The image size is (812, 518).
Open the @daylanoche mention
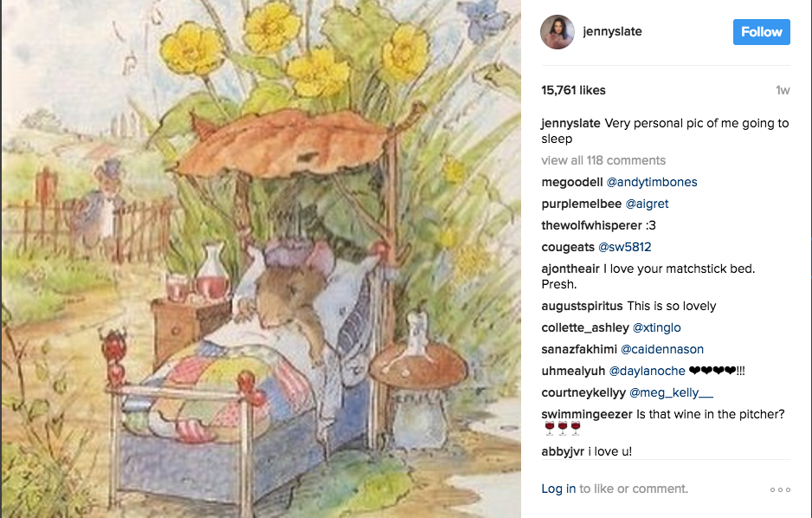pos(647,372)
